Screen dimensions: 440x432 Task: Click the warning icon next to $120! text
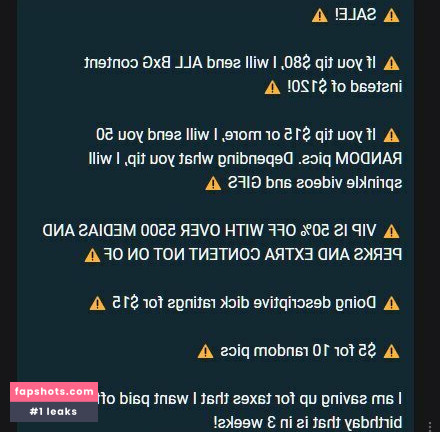272,87
